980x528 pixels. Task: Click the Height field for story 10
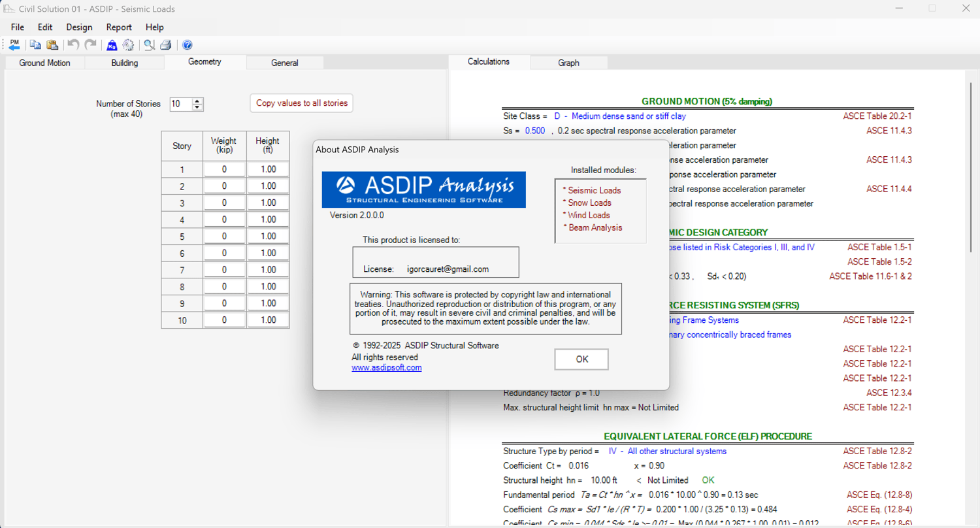[268, 320]
